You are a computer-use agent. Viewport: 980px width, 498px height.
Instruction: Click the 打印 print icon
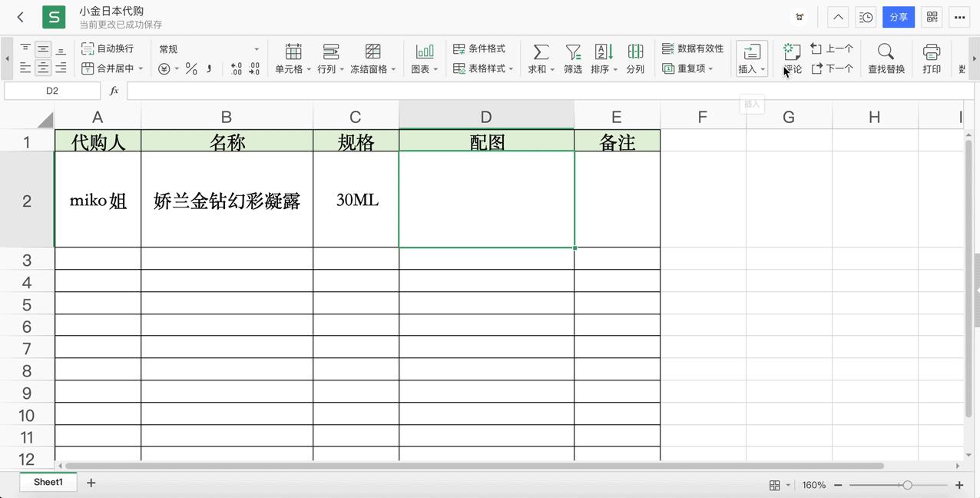(x=932, y=58)
